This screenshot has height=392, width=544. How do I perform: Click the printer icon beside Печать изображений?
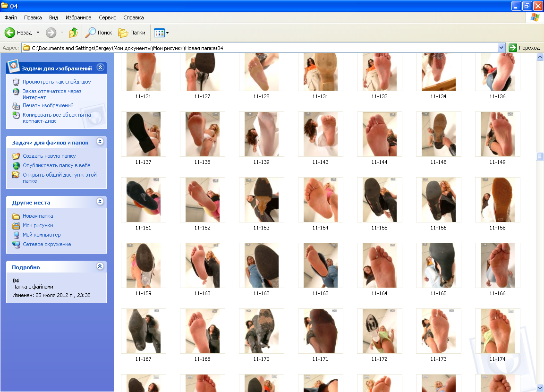coord(16,106)
